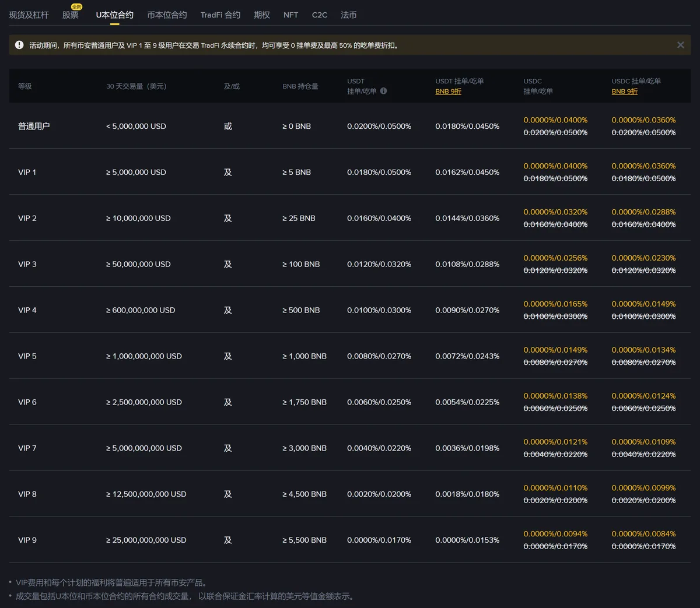
Task: Click the 0.0144%/0.0360% fee value
Action: [x=467, y=219]
